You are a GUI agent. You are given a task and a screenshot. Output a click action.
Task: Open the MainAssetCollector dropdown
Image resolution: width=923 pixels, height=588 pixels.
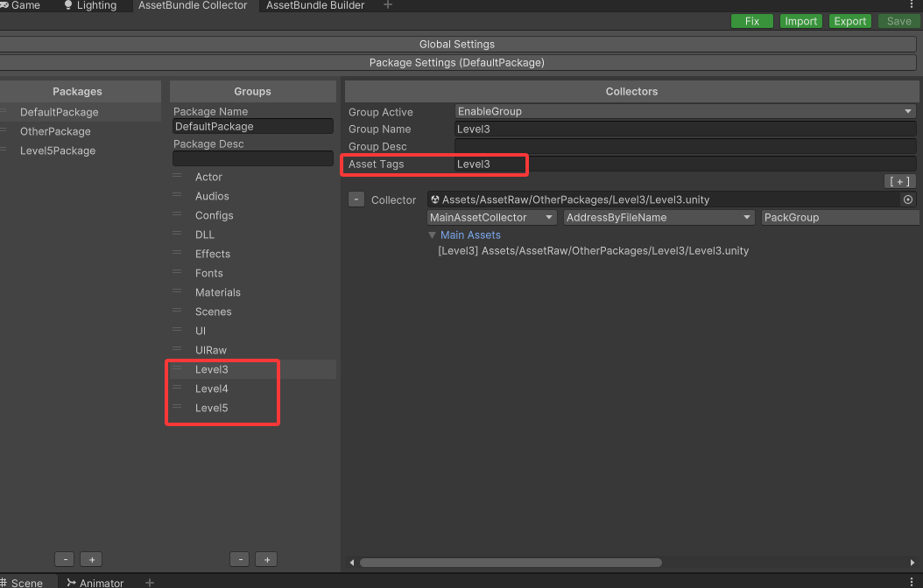tap(491, 217)
